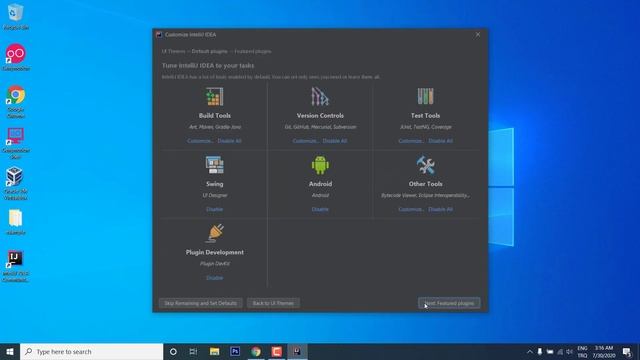Click the Other Tools wrench icon
The width and height of the screenshot is (640, 360).
[x=425, y=165]
